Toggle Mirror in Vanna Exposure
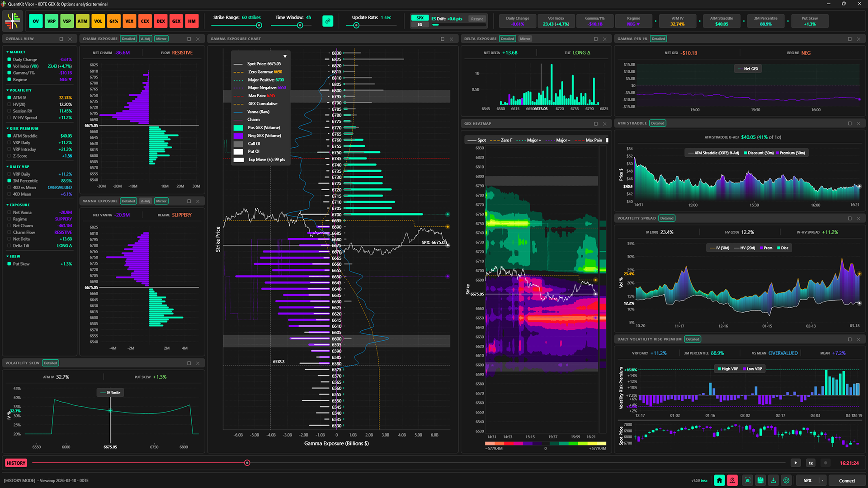868x488 pixels. tap(161, 201)
